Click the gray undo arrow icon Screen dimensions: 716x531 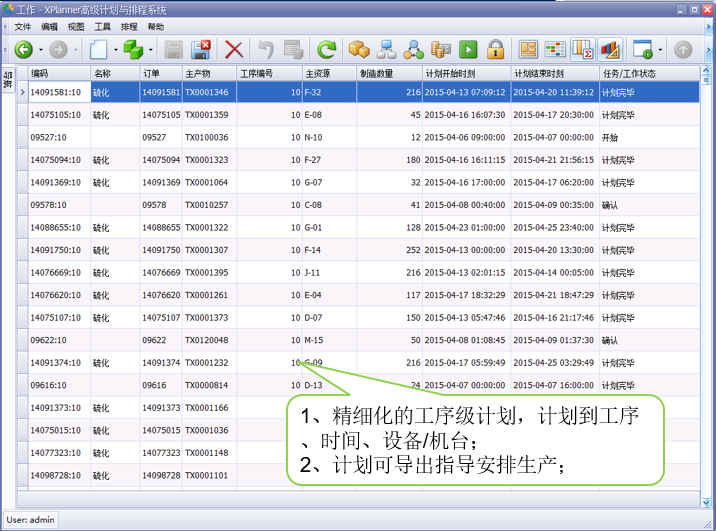[x=265, y=49]
